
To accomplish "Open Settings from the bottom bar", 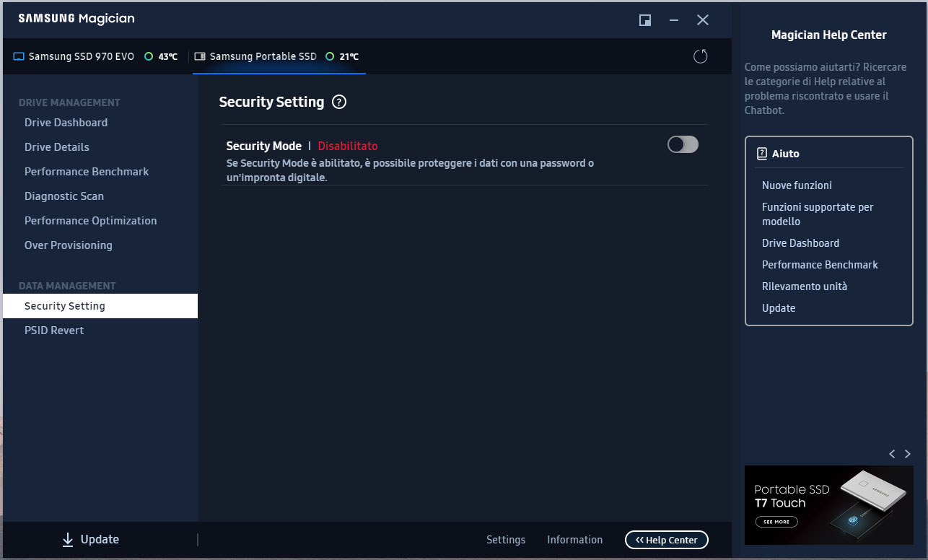I will (x=506, y=540).
